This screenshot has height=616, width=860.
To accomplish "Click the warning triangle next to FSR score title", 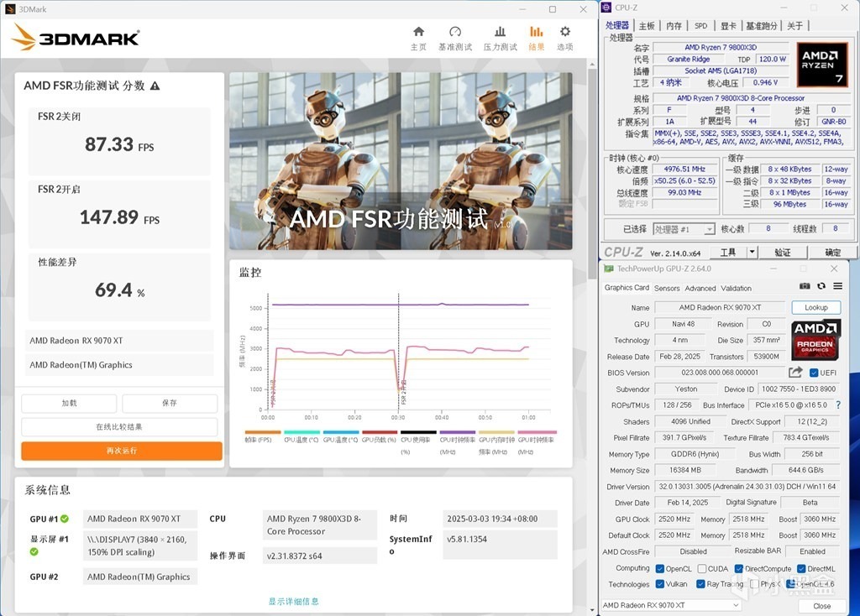I will coord(155,86).
